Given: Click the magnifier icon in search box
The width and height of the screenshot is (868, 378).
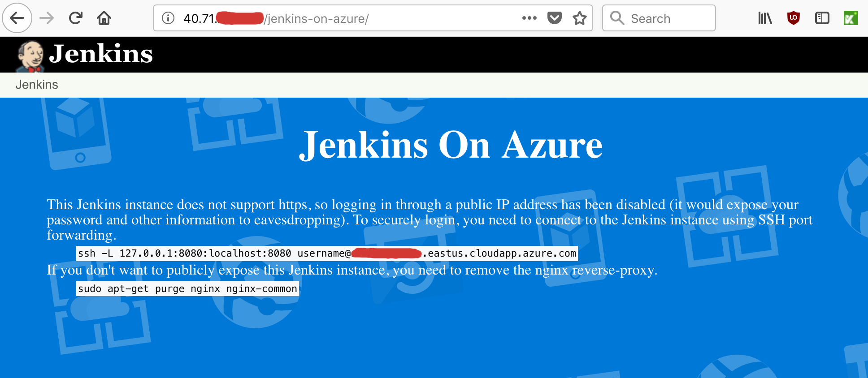Looking at the screenshot, I should [617, 18].
